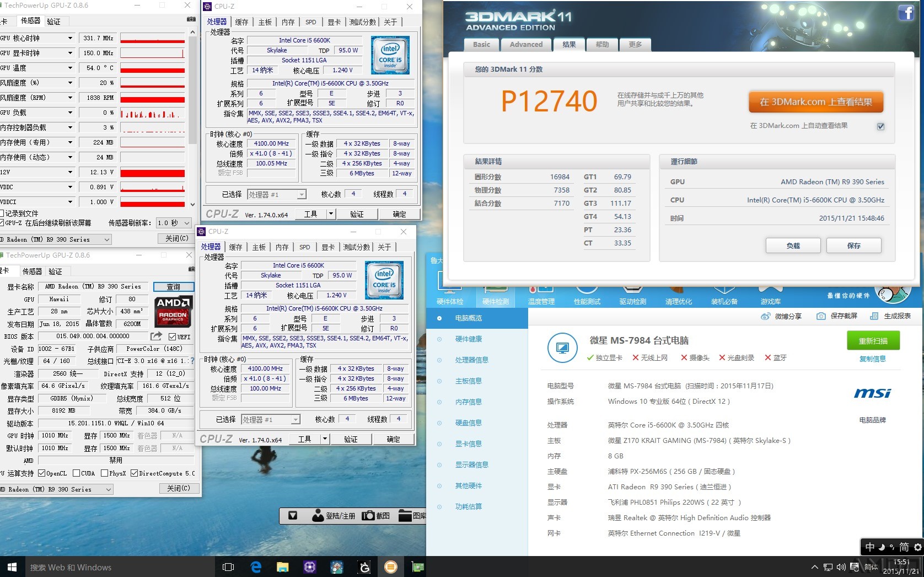Screen dimensions: 924x577
Task: Click 确定 button in upper CPU-Z
Action: [399, 214]
